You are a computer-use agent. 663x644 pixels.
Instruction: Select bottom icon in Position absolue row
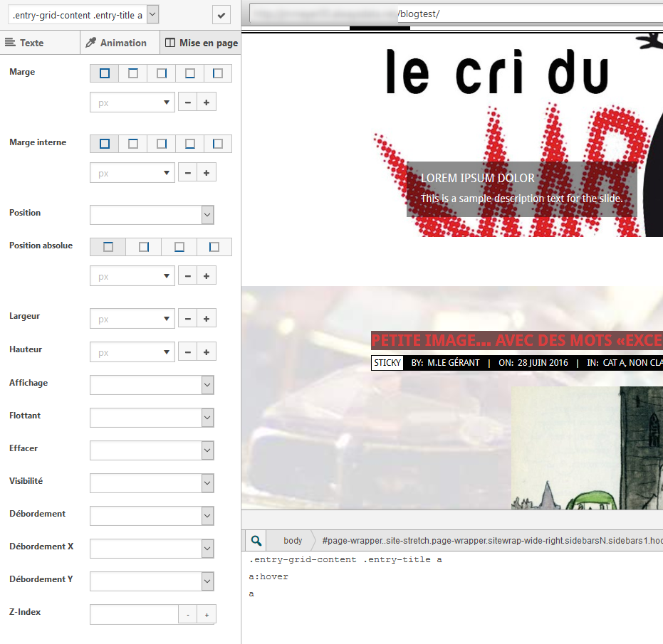click(179, 247)
